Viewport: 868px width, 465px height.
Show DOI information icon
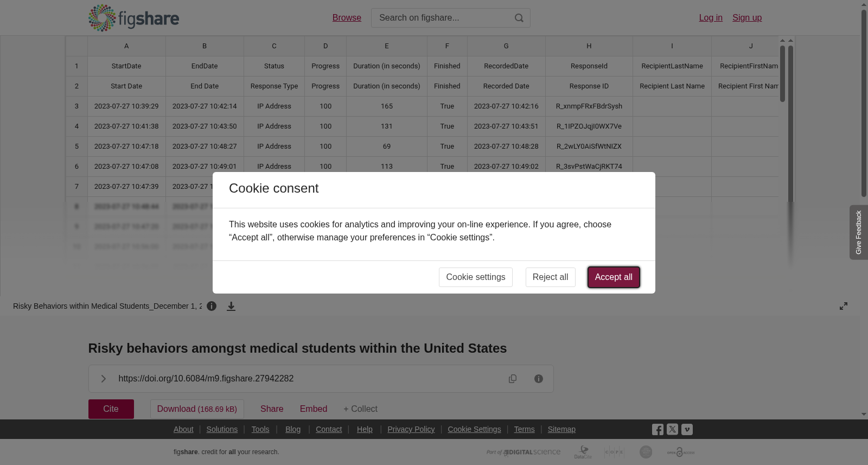pos(539,379)
